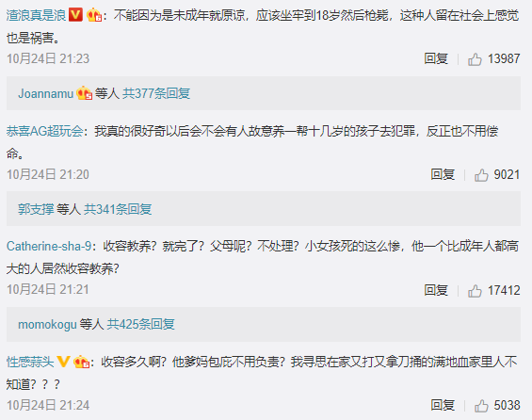Expand the 共341条回复 thread
Image resolution: width=532 pixels, height=420 pixels.
[118, 209]
